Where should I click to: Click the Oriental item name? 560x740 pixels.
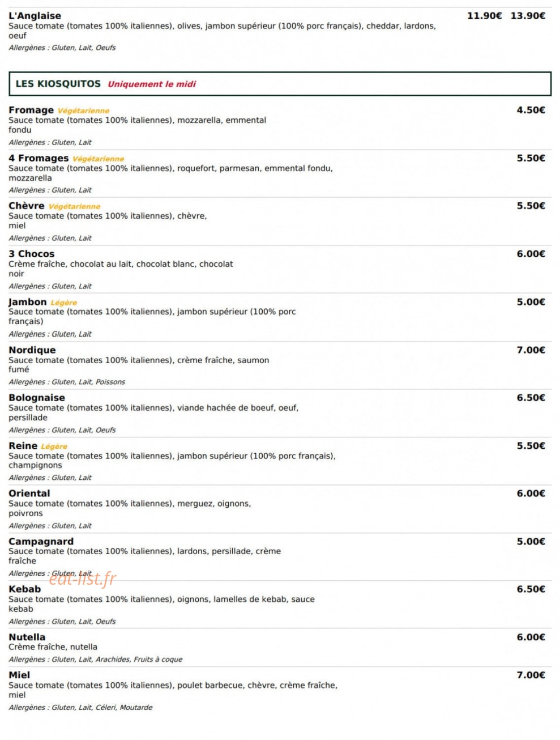coord(29,494)
